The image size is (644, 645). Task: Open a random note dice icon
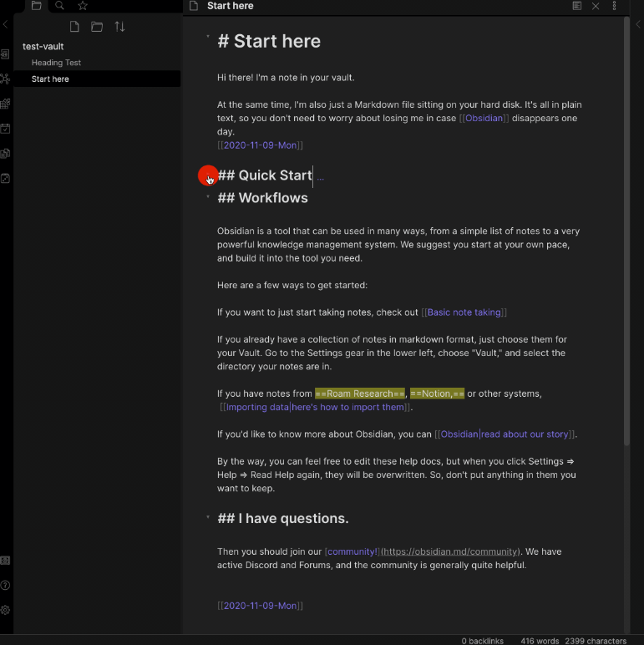tap(5, 178)
